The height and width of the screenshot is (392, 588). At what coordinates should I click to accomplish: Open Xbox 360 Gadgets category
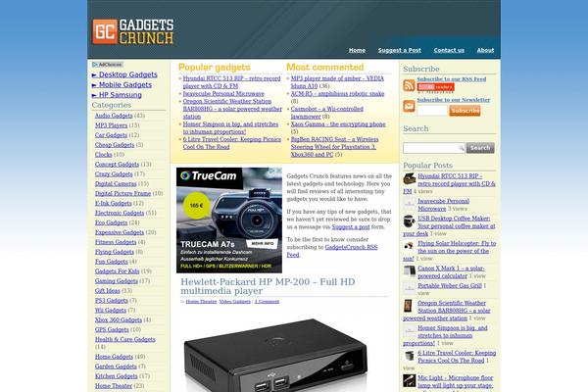tap(119, 320)
